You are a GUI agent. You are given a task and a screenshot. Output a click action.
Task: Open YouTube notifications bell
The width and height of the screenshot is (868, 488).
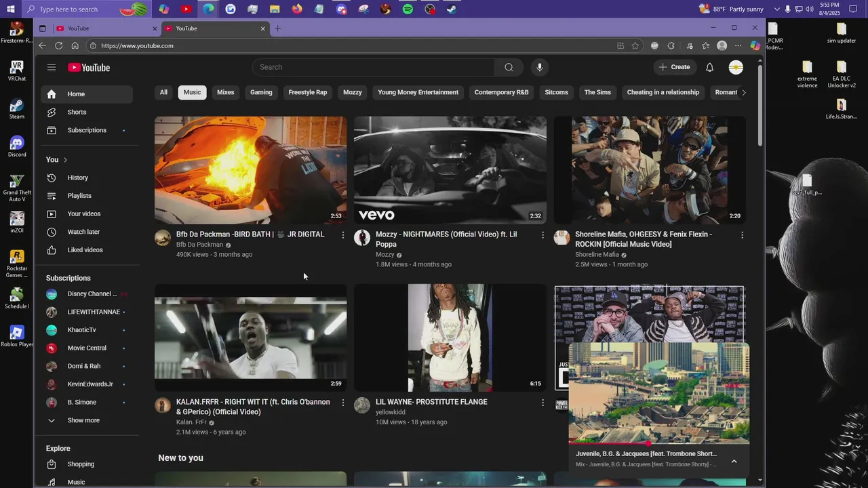pyautogui.click(x=709, y=67)
